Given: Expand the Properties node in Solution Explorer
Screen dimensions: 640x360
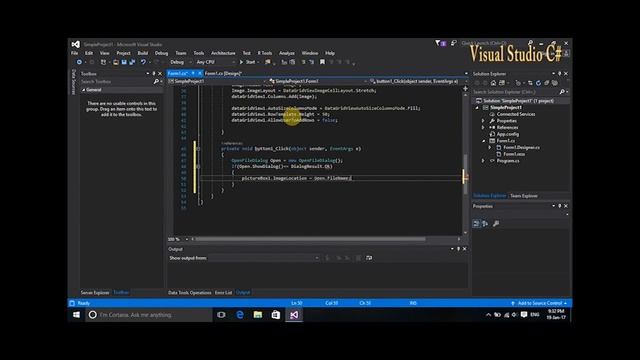Looking at the screenshot, I should pyautogui.click(x=483, y=121).
